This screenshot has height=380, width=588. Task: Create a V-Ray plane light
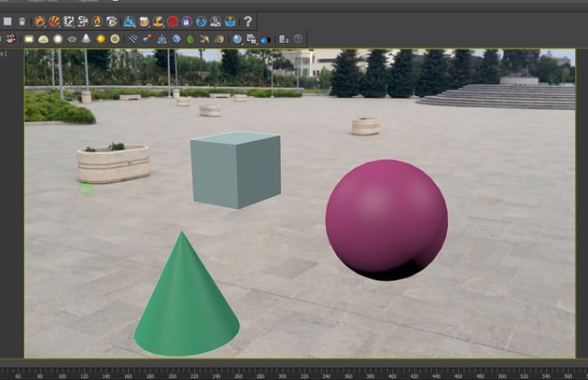click(x=29, y=39)
